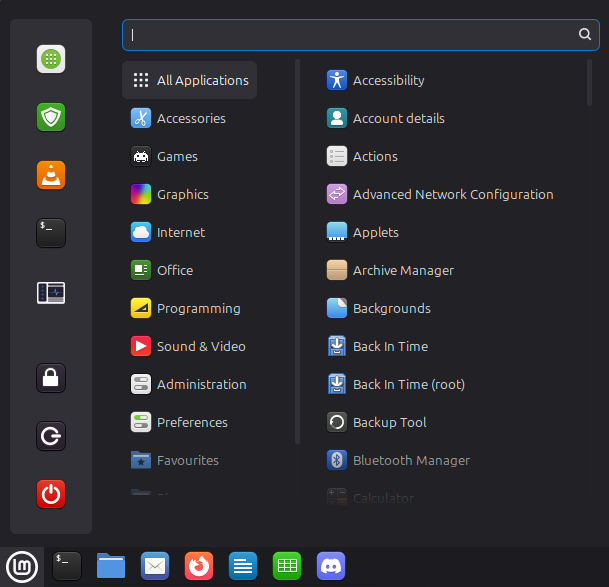Click the search magnifier icon
This screenshot has width=609, height=587.
click(x=585, y=34)
